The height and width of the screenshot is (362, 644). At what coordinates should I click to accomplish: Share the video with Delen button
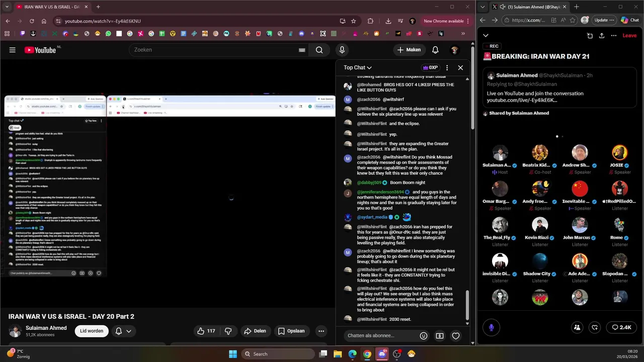[x=255, y=331]
